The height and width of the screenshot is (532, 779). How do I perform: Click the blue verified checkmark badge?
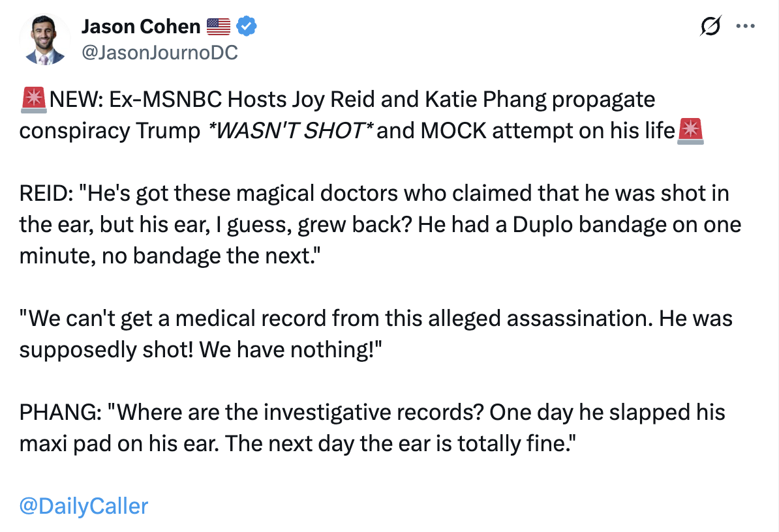coord(247,27)
